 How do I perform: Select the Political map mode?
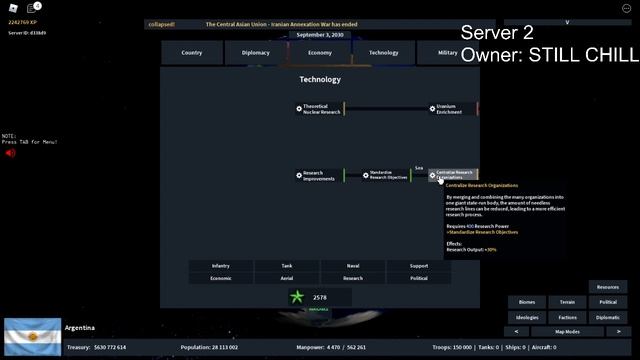click(608, 302)
